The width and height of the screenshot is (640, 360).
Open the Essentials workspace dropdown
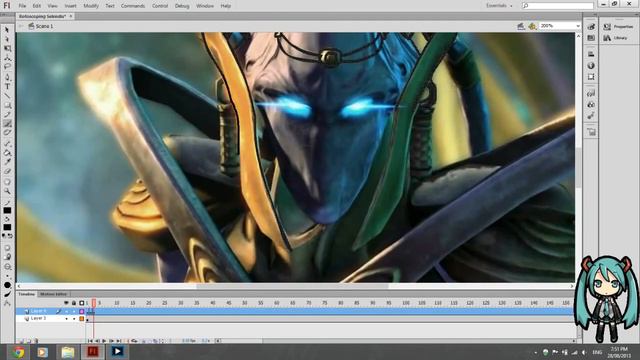click(499, 6)
